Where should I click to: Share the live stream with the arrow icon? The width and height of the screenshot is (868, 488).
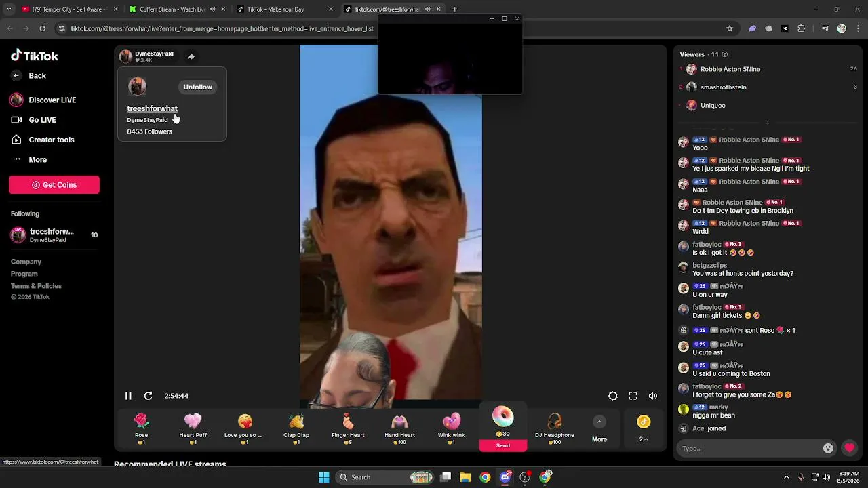(191, 57)
